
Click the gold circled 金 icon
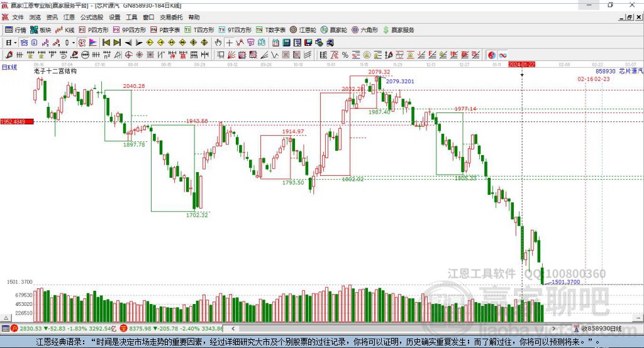[x=367, y=55]
